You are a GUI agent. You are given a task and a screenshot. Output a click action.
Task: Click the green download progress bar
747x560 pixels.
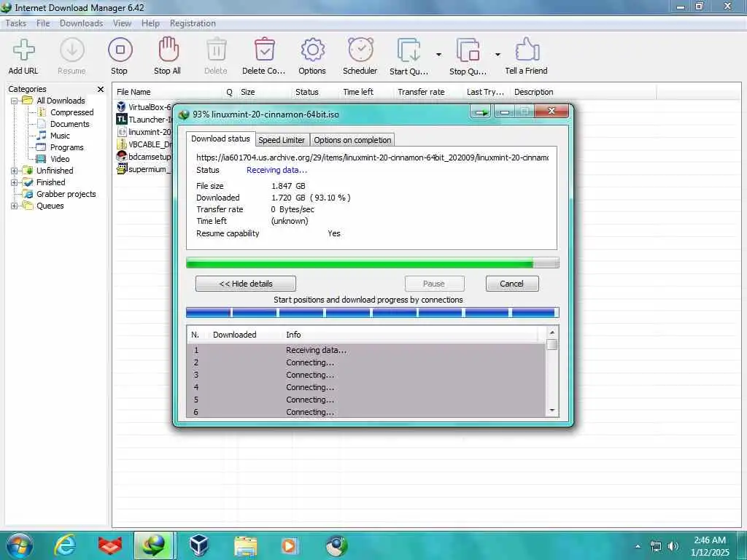click(372, 262)
